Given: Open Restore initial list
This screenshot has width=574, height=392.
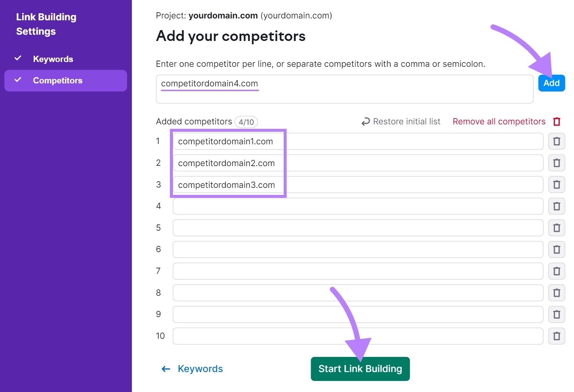Looking at the screenshot, I should (x=406, y=121).
